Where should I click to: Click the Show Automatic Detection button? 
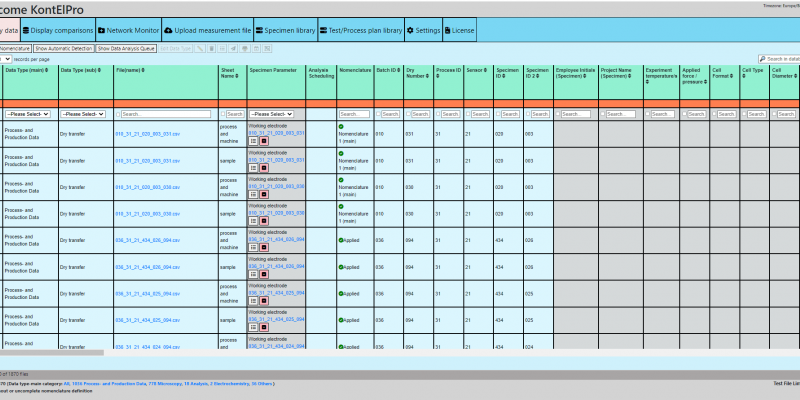pos(64,48)
